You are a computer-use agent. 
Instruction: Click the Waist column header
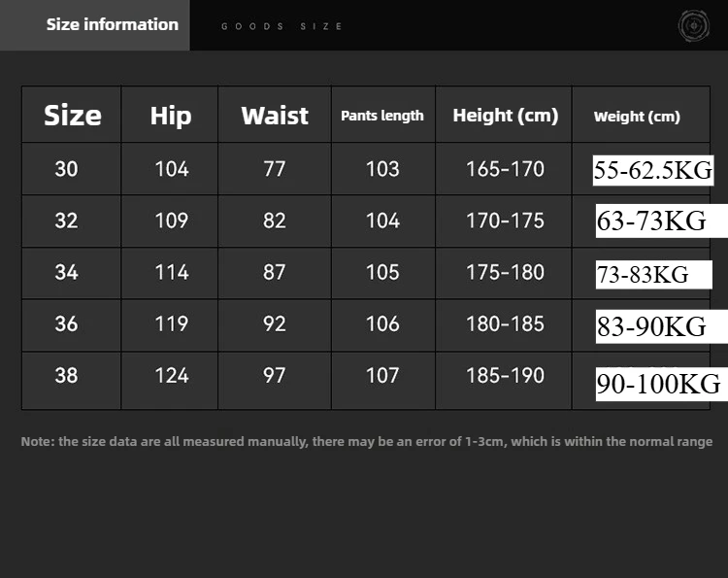click(275, 116)
